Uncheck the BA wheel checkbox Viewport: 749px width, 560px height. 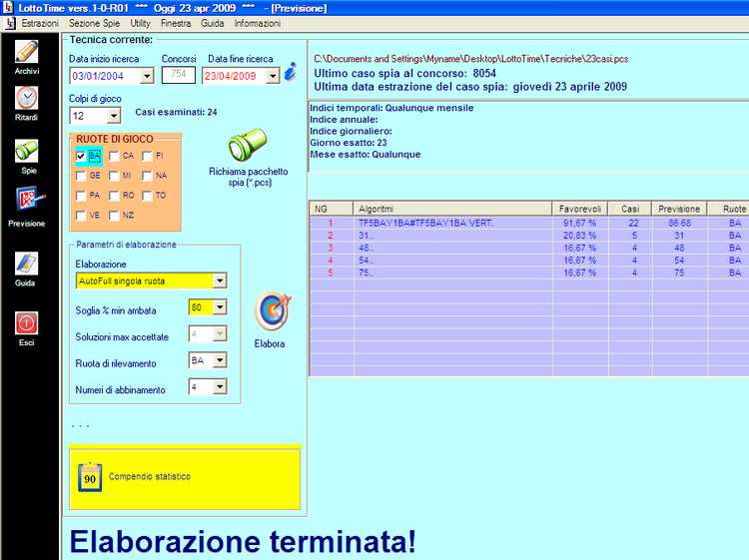tap(81, 156)
